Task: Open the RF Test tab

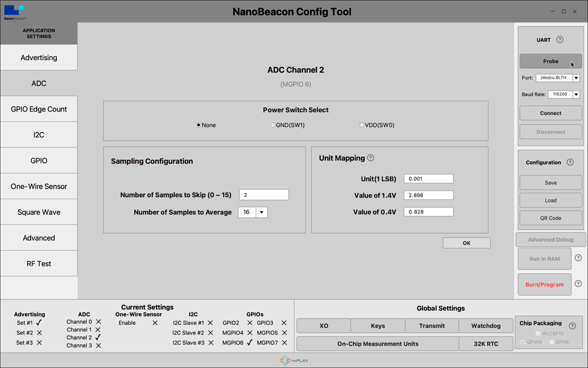Action: pyautogui.click(x=39, y=264)
